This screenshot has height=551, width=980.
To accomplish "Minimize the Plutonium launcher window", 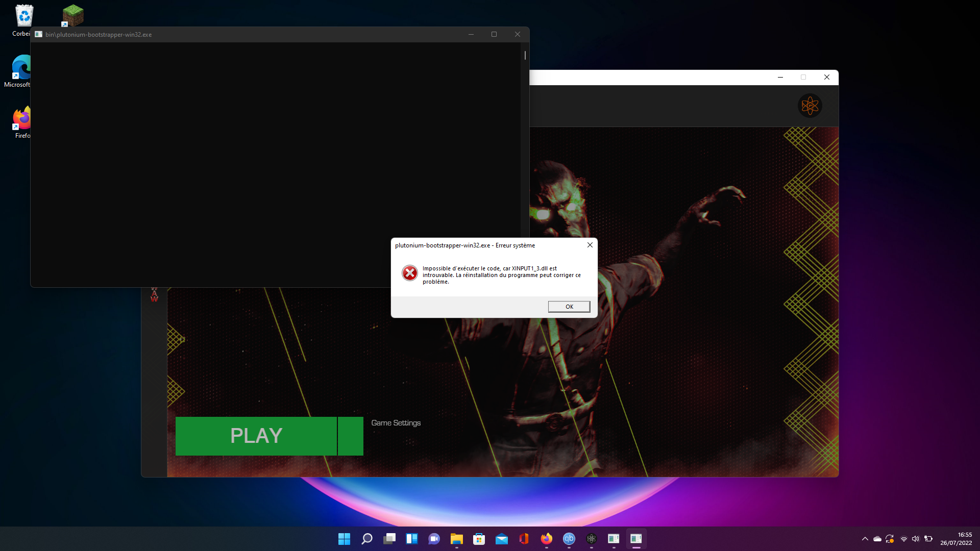I will coord(780,77).
